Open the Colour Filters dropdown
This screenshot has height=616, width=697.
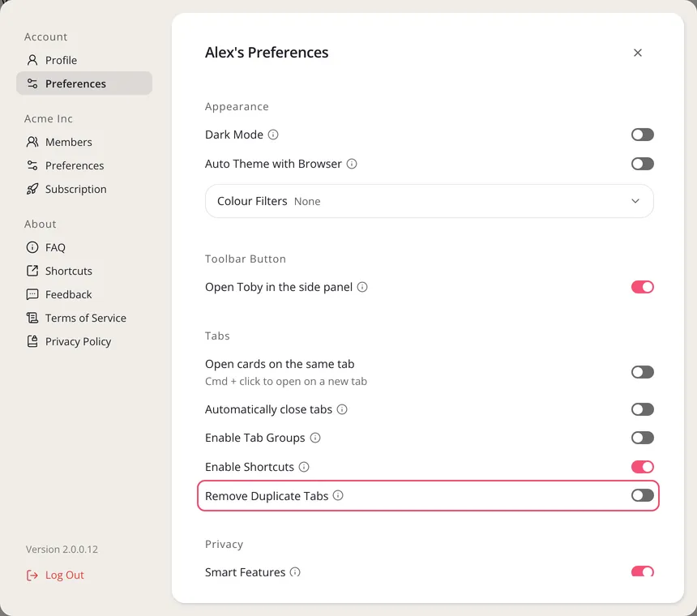(x=429, y=201)
